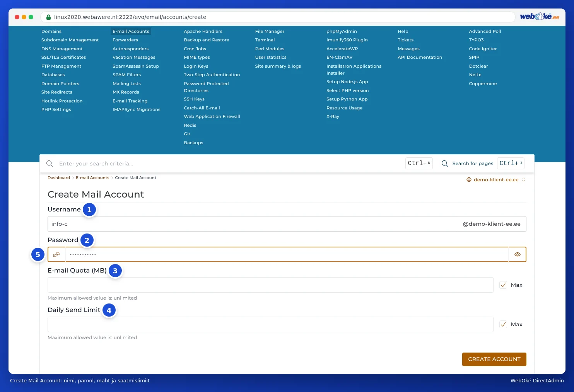The image size is (574, 392).
Task: Click the Username input field
Action: point(252,224)
